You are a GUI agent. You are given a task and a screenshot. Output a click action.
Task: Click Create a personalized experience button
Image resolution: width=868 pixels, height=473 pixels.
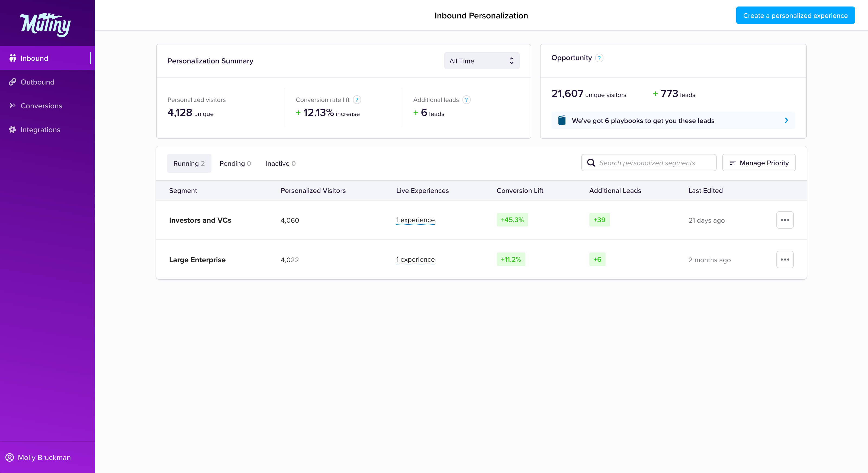pos(795,15)
